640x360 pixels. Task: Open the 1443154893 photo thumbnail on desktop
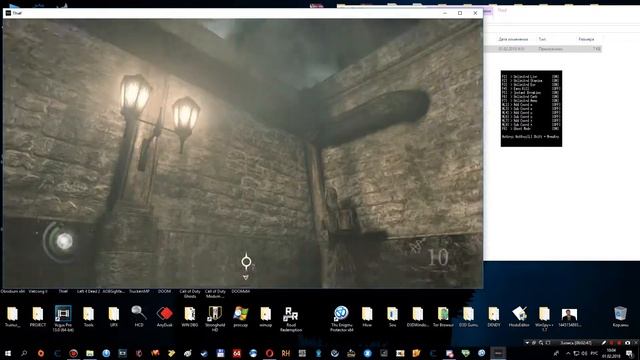[569, 317]
